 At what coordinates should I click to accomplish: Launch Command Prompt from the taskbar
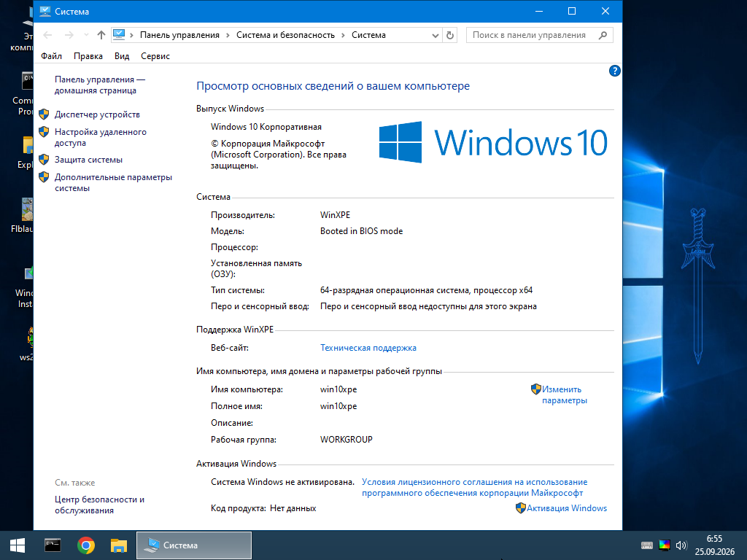click(53, 545)
